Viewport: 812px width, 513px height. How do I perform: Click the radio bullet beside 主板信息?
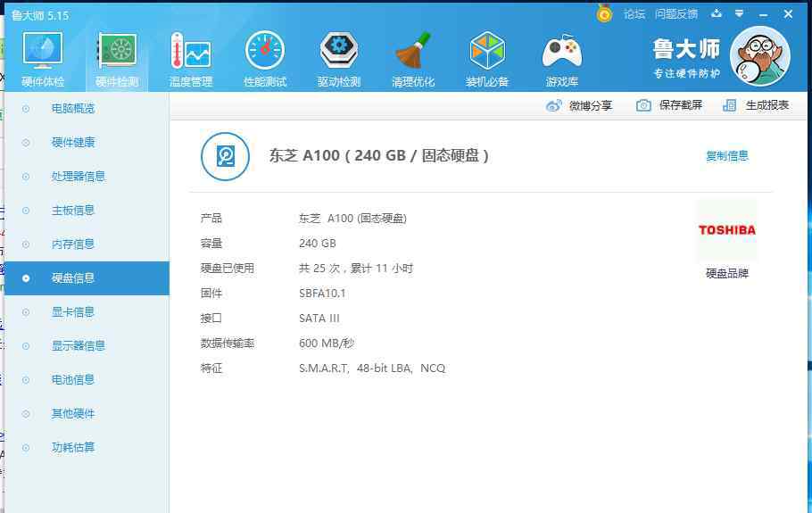point(25,211)
